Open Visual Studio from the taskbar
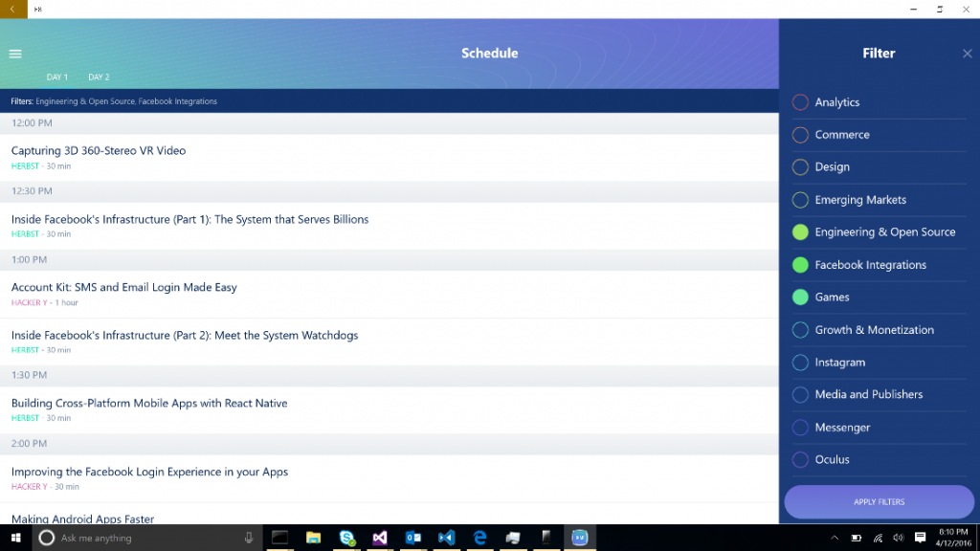This screenshot has width=980, height=551. pos(380,538)
